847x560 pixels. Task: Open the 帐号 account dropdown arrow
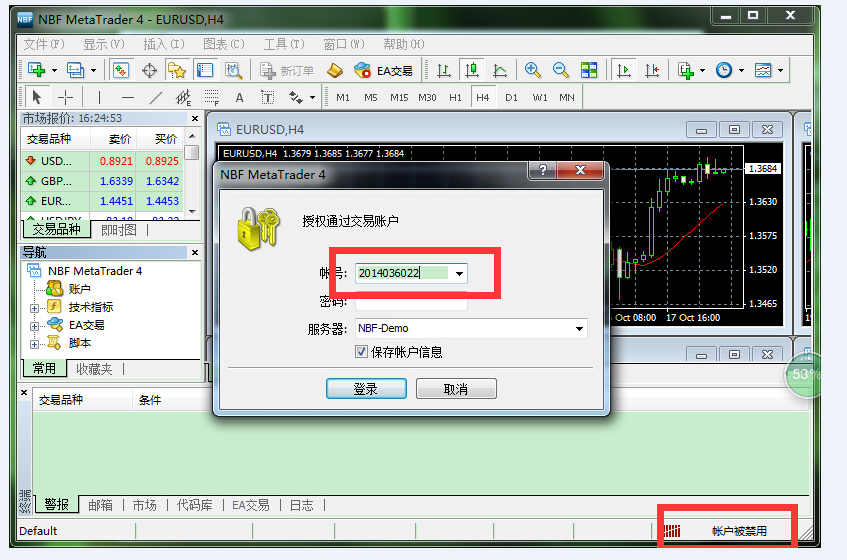pos(459,274)
